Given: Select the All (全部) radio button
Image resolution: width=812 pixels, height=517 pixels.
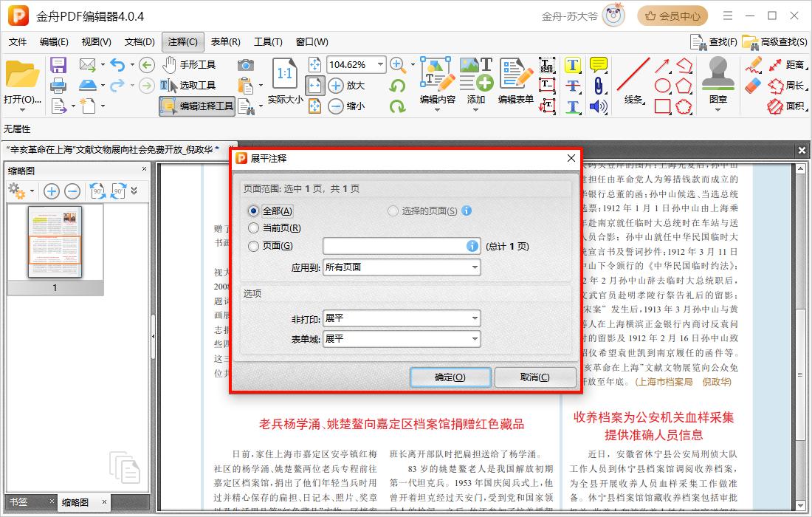Looking at the screenshot, I should tap(254, 211).
